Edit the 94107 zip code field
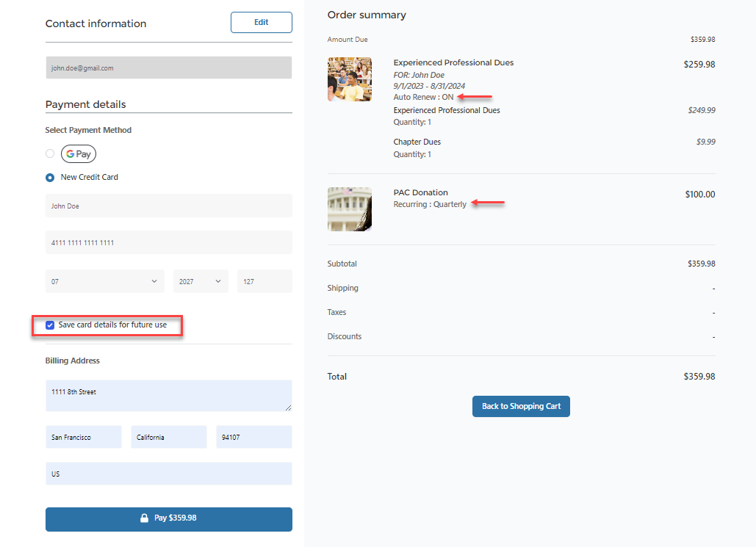The height and width of the screenshot is (547, 756). point(254,438)
